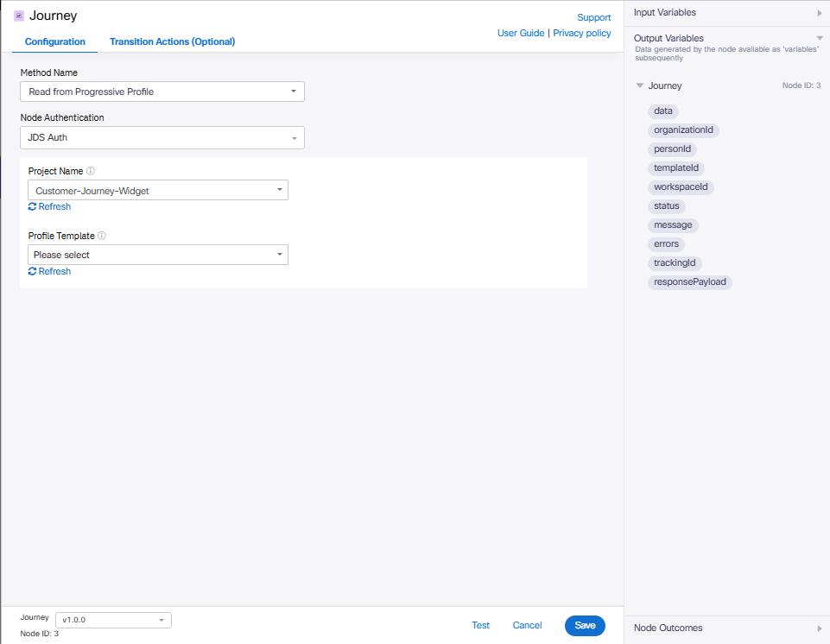Click the 'Method Name' label
This screenshot has width=830, height=644.
(x=48, y=73)
